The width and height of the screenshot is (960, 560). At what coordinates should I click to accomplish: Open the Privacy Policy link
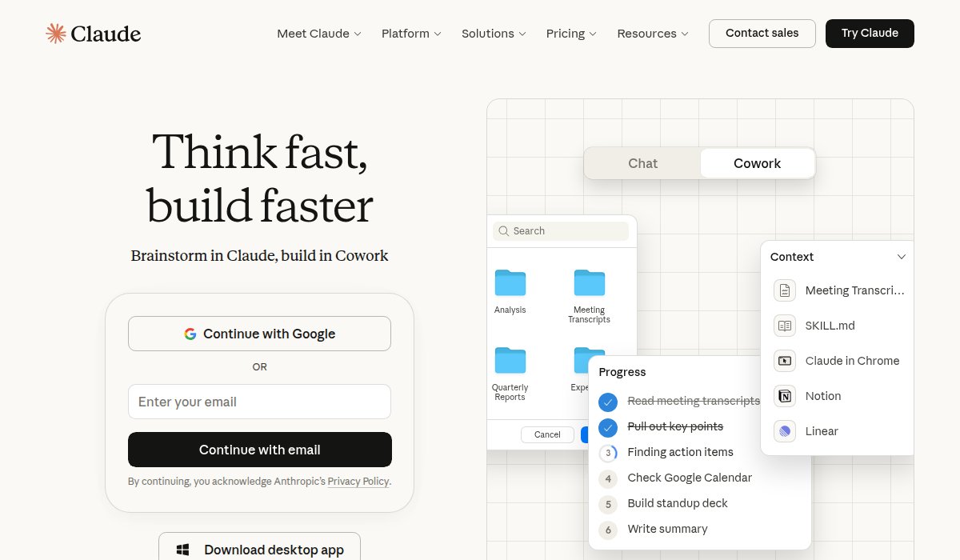[x=358, y=481]
